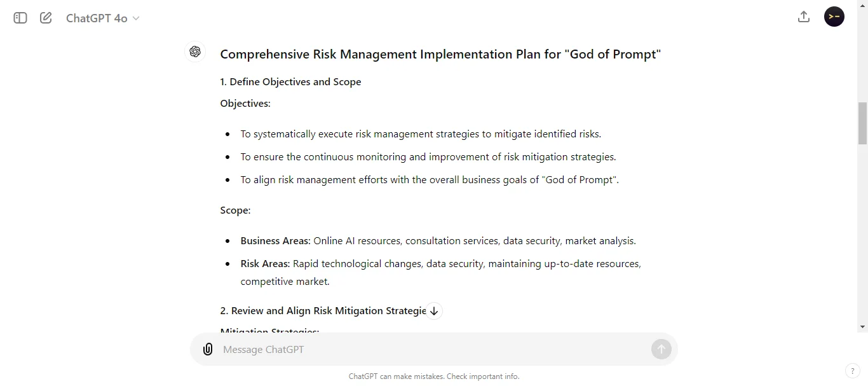Start a new chat with the compose icon
Screen dimensions: 868x386
pyautogui.click(x=45, y=18)
